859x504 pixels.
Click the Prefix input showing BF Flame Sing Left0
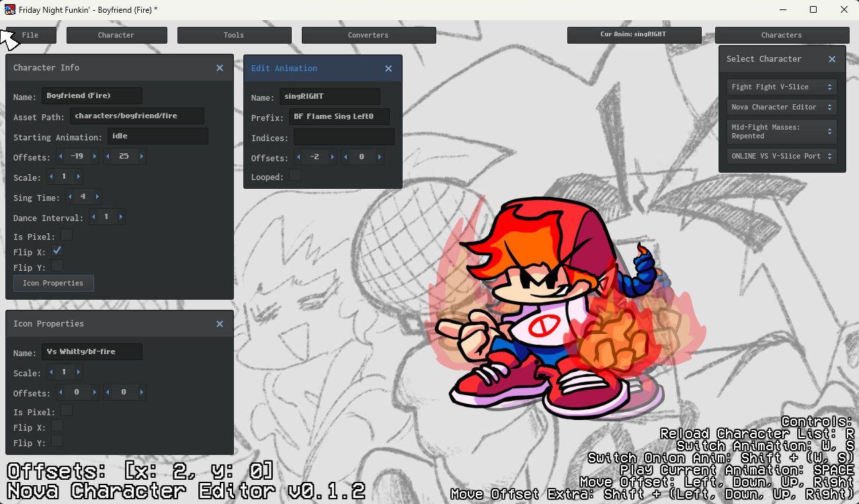click(339, 116)
